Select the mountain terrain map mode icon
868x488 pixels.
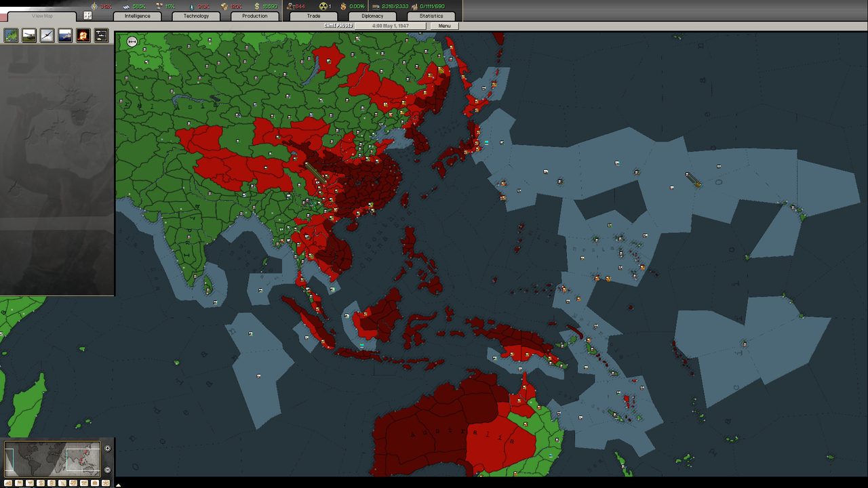(8, 483)
